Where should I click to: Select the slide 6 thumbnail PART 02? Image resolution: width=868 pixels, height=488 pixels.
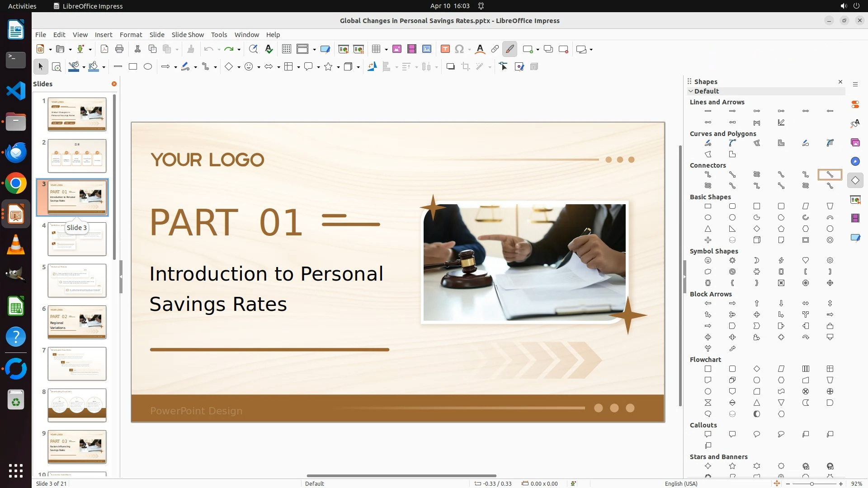77,322
